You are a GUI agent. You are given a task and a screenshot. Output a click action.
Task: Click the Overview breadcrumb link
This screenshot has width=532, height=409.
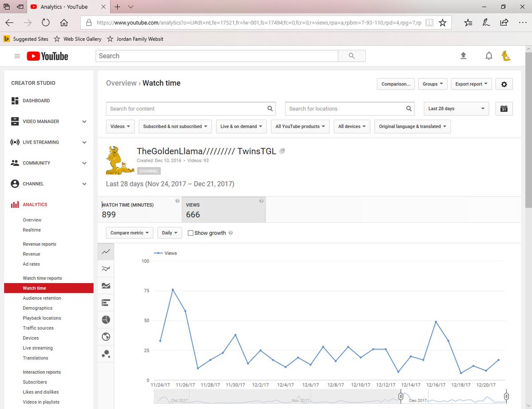(x=121, y=83)
